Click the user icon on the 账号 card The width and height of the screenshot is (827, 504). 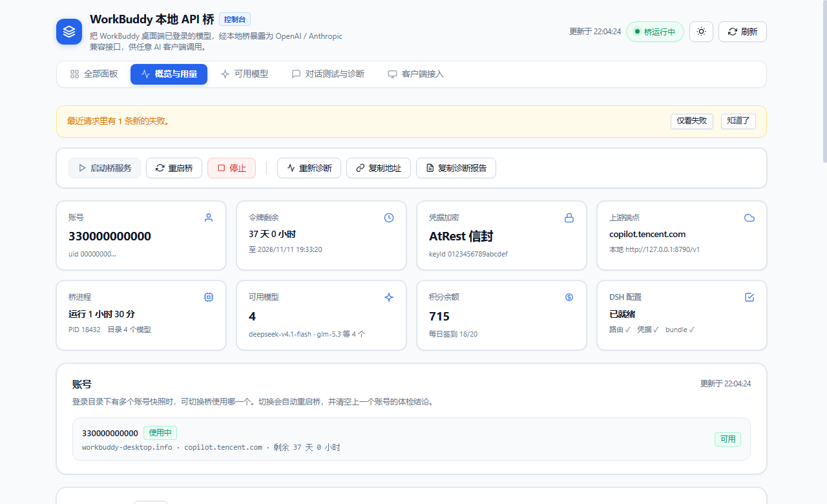209,218
